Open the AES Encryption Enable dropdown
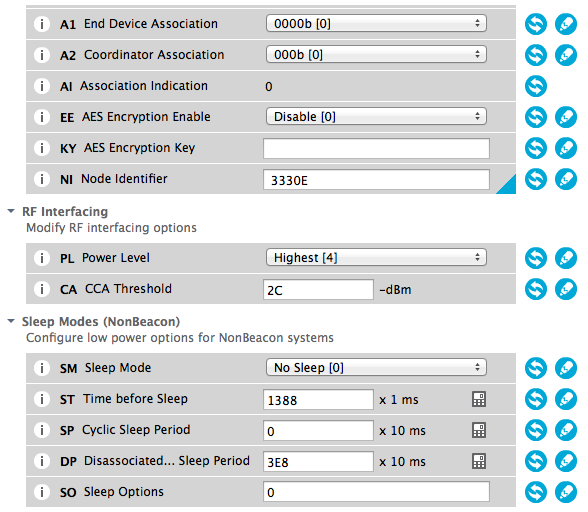This screenshot has height=512, width=588. point(376,116)
